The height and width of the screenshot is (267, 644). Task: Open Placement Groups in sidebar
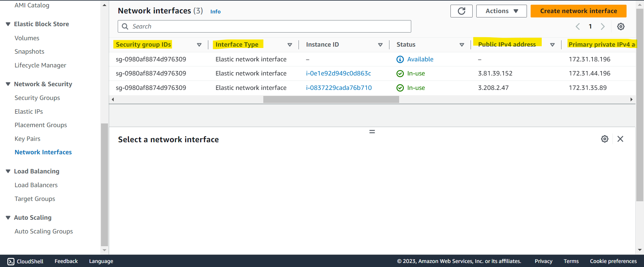coord(41,125)
